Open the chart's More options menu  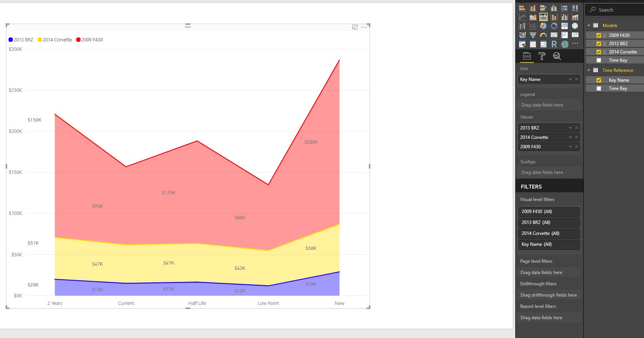pos(364,27)
